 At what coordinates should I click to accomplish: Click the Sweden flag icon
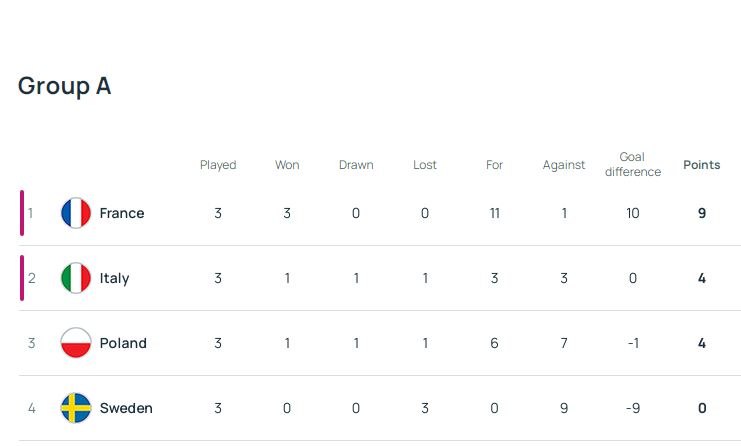tap(76, 408)
